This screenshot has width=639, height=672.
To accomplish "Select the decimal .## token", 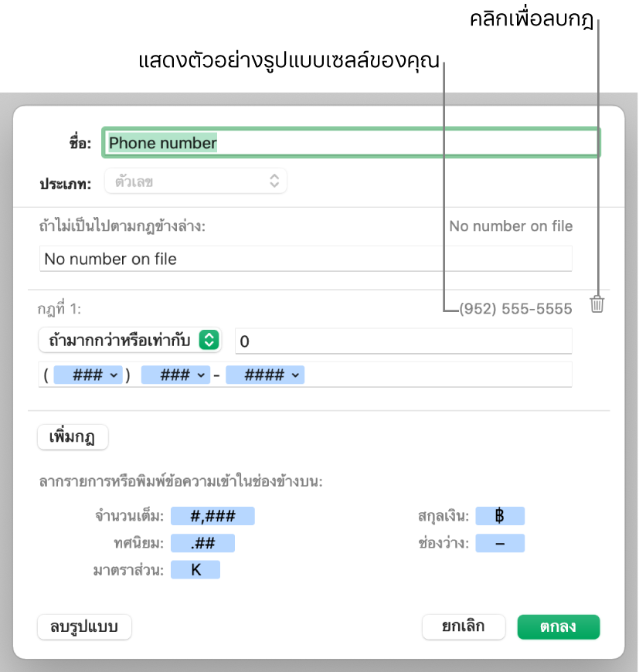I will tap(202, 543).
